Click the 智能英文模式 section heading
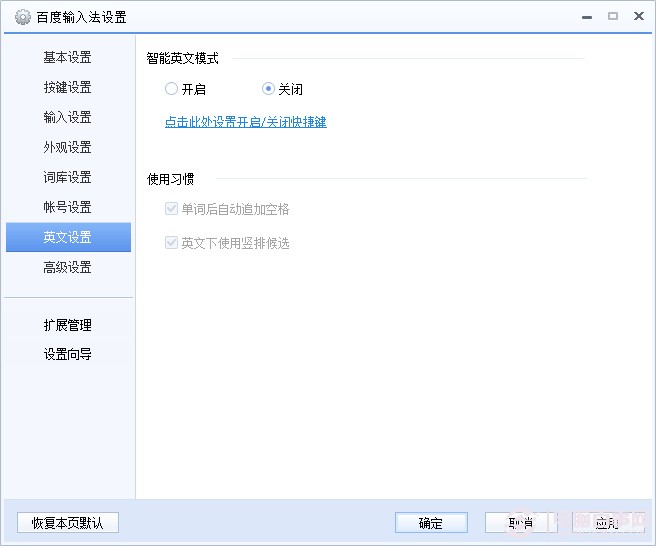Image resolution: width=656 pixels, height=546 pixels. tap(182, 58)
